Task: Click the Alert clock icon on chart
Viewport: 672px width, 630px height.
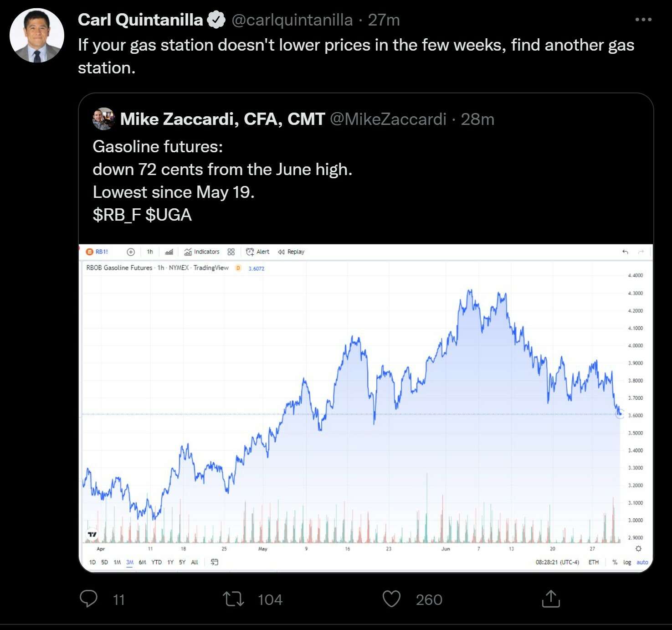Action: (250, 252)
